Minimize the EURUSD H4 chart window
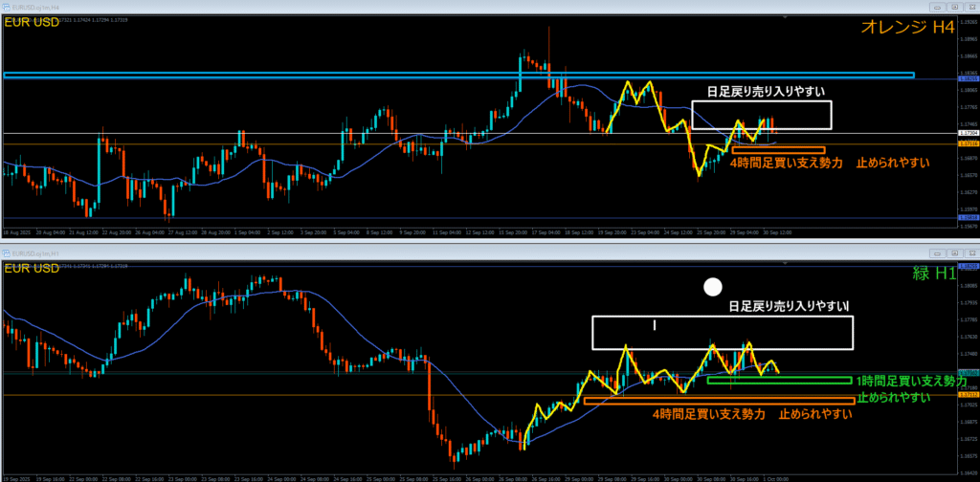 (936, 7)
